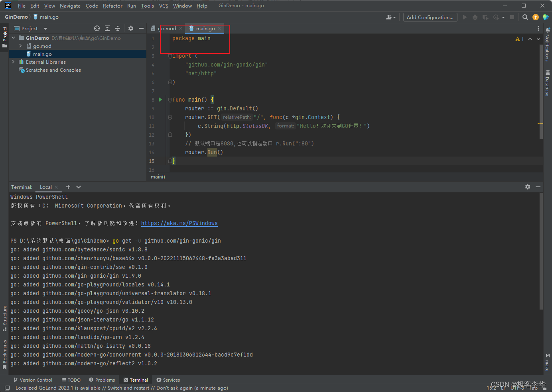Open Project panel settings gear
The image size is (552, 392).
[x=131, y=28]
